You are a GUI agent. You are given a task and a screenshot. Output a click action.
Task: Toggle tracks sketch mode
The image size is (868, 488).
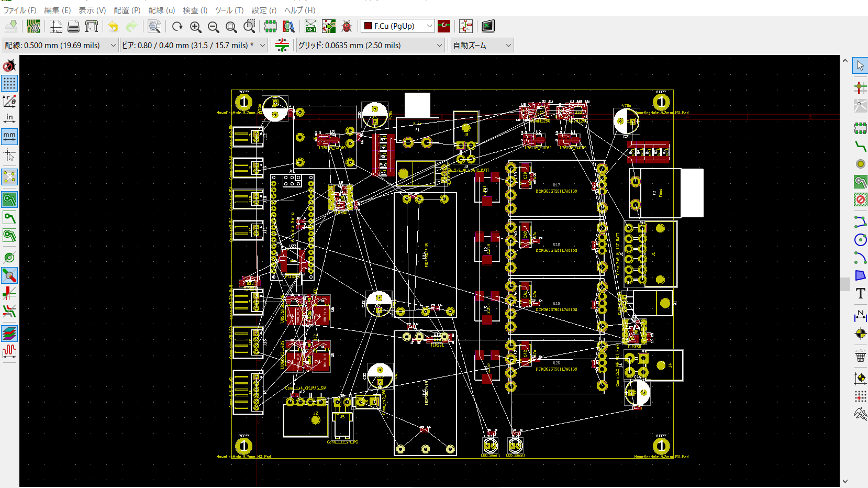9,293
